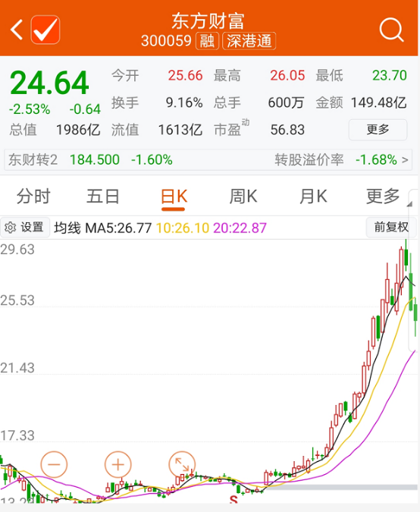Switch to the 周K tab
Viewport: 420px width, 512px height.
click(x=243, y=196)
